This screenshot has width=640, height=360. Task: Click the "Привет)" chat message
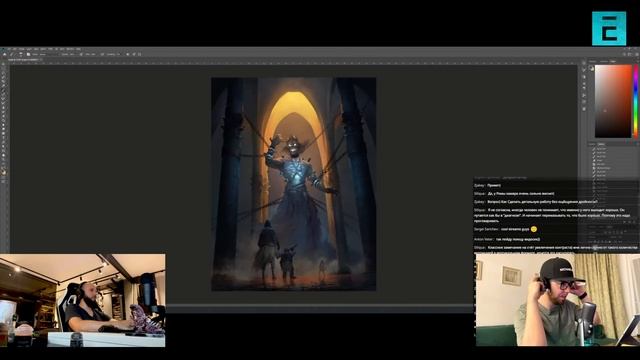495,185
